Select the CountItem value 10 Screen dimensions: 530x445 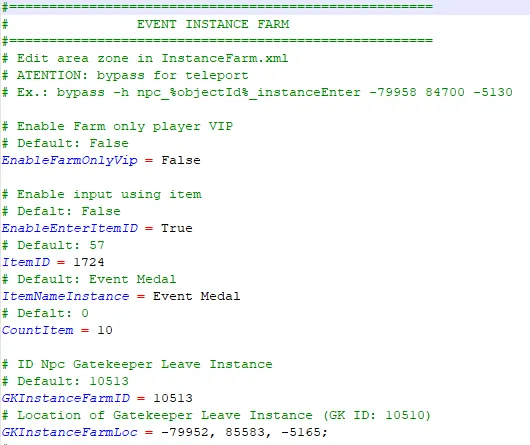coord(105,330)
